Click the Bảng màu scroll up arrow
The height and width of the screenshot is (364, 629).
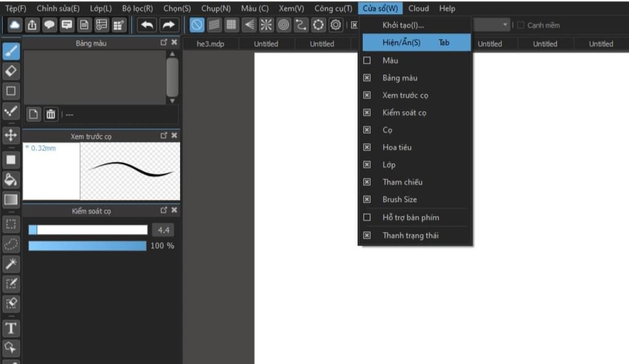click(172, 54)
